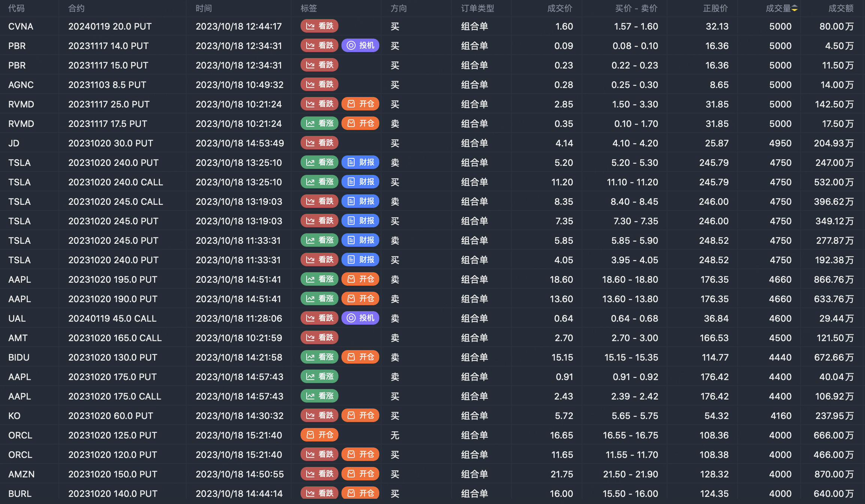Viewport: 865px width, 504px height.
Task: Click the 投机 tag in the UAL row
Action: 360,318
